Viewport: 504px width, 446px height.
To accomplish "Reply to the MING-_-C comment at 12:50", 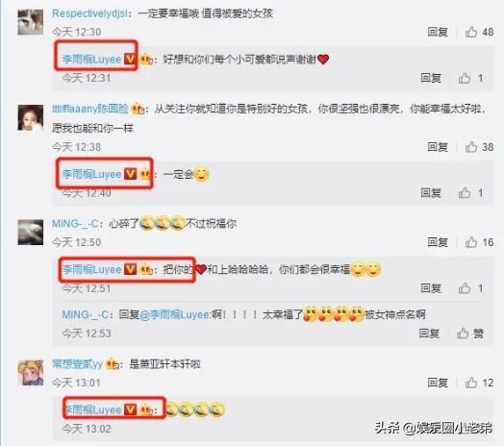I will 438,242.
